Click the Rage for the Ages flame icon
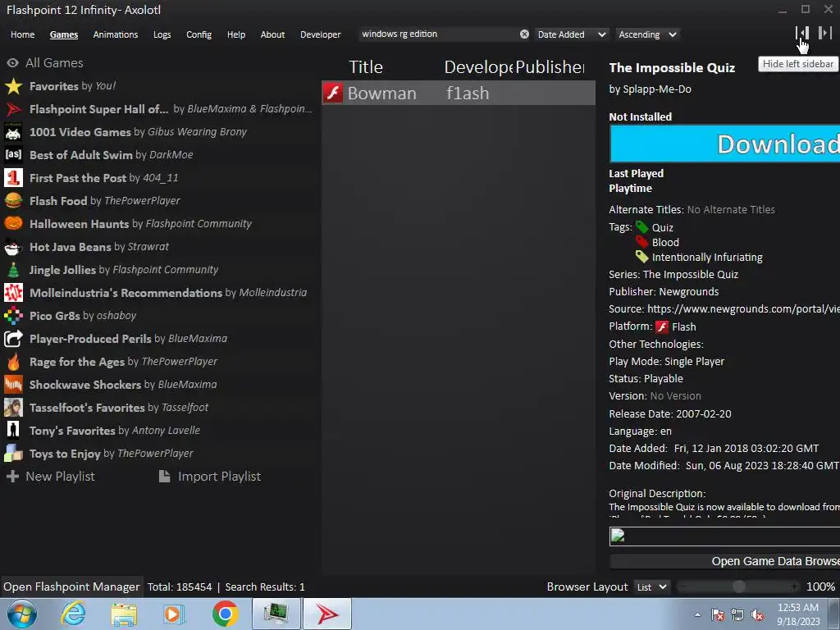 13,362
